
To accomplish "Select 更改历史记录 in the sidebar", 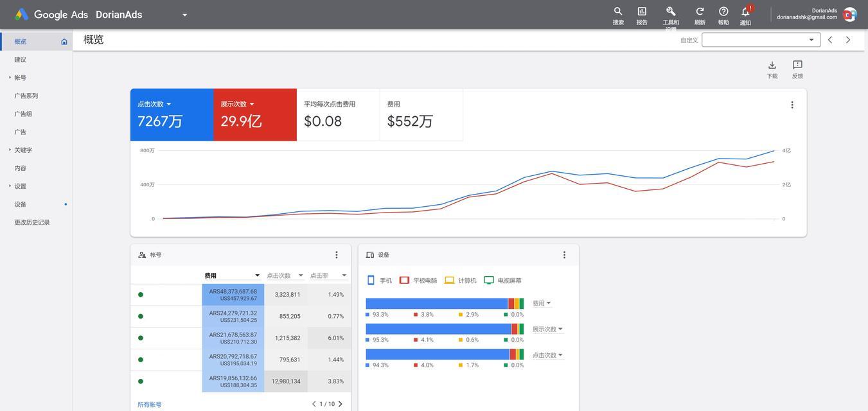I will [32, 222].
